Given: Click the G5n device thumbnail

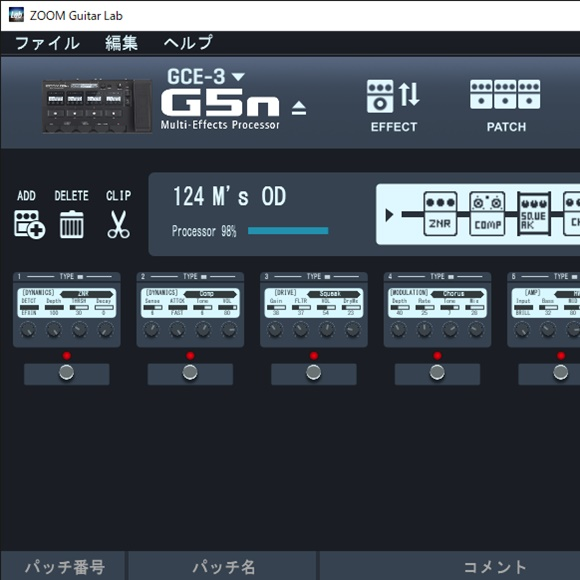Looking at the screenshot, I should click(x=97, y=106).
